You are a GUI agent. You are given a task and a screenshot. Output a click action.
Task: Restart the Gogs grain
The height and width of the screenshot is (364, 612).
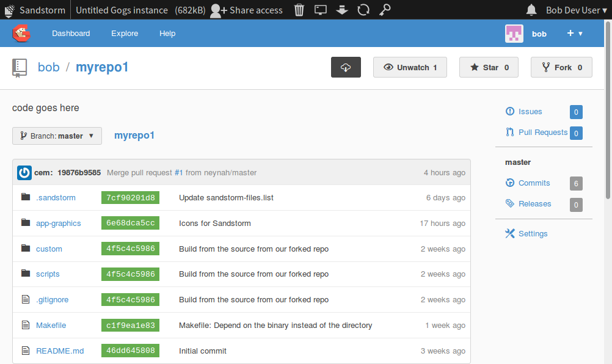click(363, 10)
